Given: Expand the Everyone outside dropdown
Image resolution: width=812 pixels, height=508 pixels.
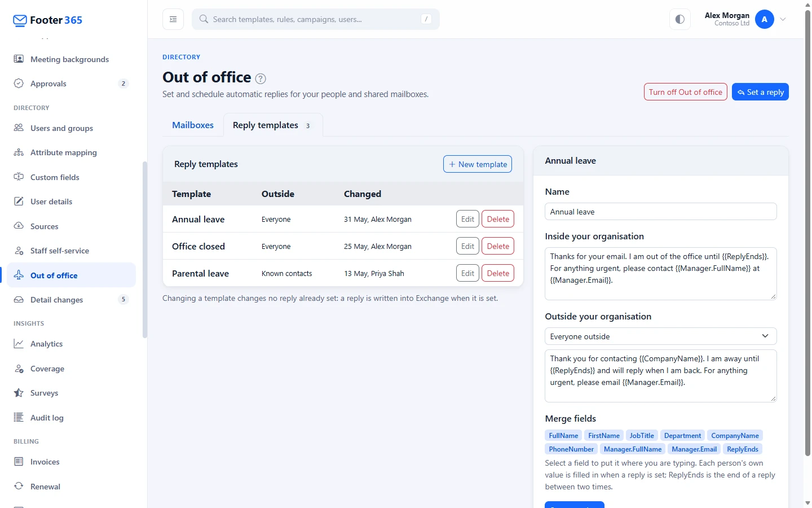Looking at the screenshot, I should [661, 336].
